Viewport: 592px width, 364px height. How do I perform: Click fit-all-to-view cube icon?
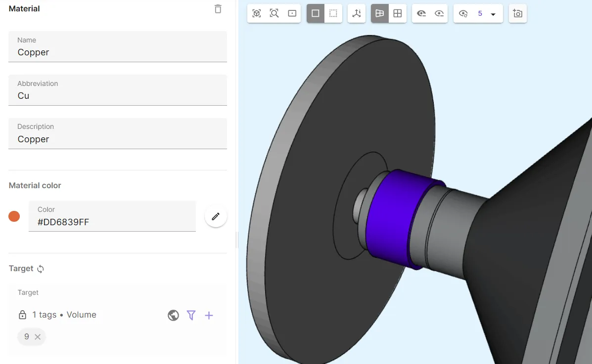[x=257, y=13]
